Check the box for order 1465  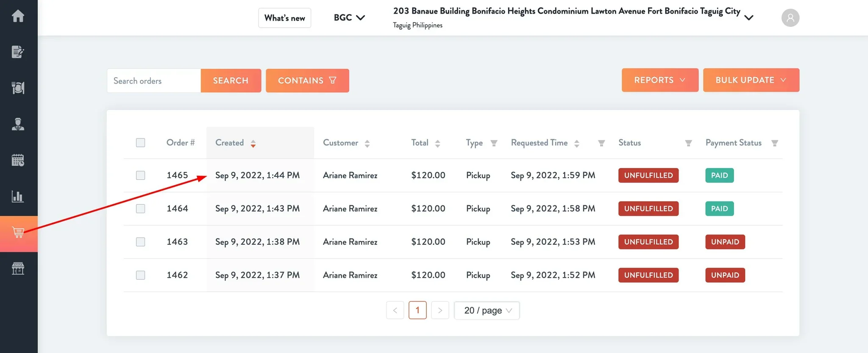click(140, 175)
